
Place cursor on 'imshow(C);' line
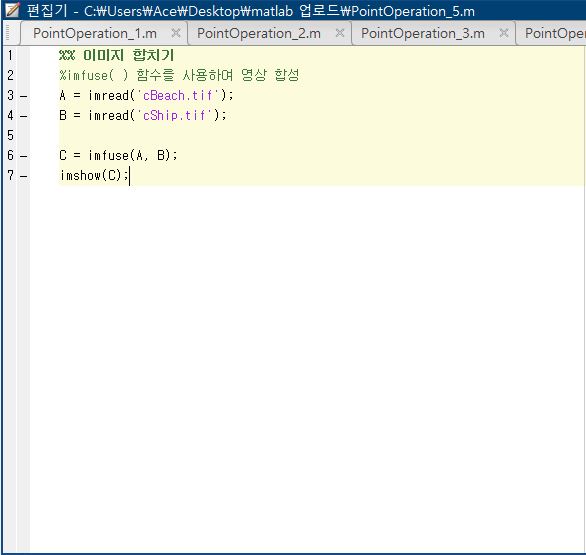94,175
